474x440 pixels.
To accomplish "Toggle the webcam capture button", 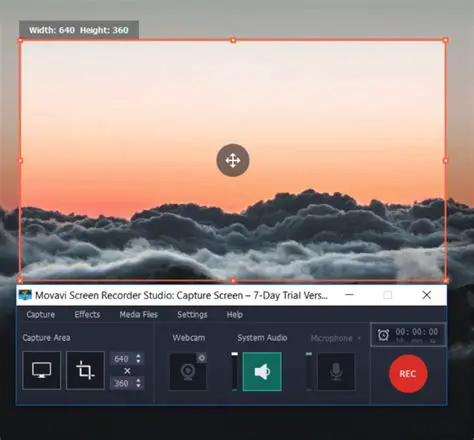I will (188, 371).
